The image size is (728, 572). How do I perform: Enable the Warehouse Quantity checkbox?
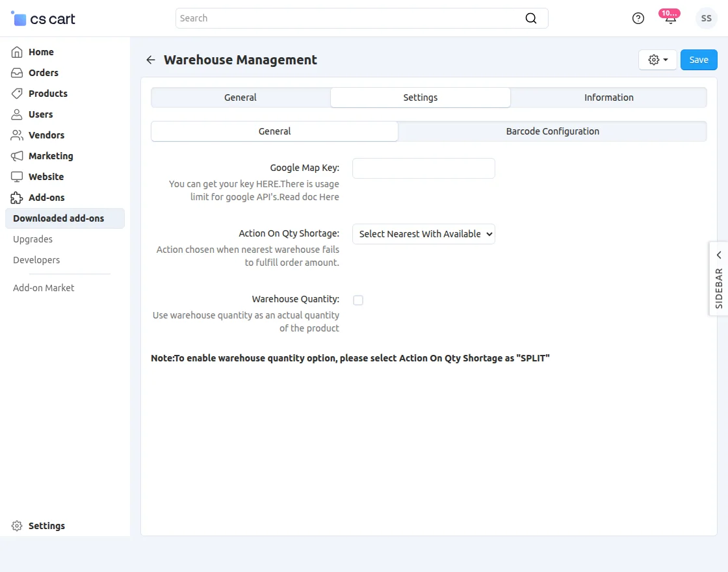tap(358, 300)
